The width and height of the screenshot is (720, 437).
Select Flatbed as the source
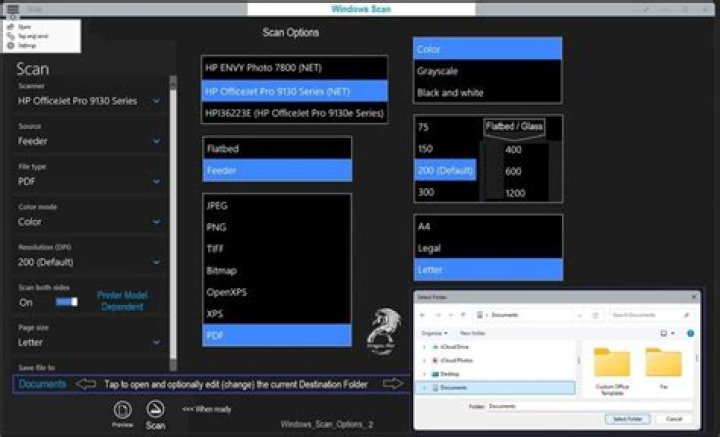(277, 148)
